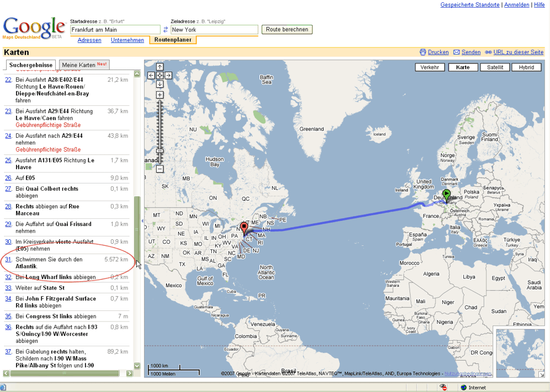Image resolution: width=550 pixels, height=392 pixels.
Task: Open direction step 26 link
Action: point(8,178)
